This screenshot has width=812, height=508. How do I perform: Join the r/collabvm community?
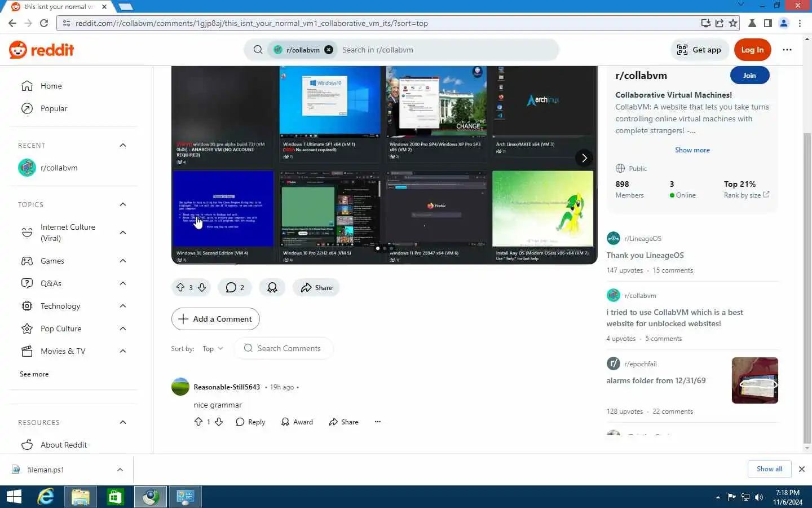[x=749, y=76]
